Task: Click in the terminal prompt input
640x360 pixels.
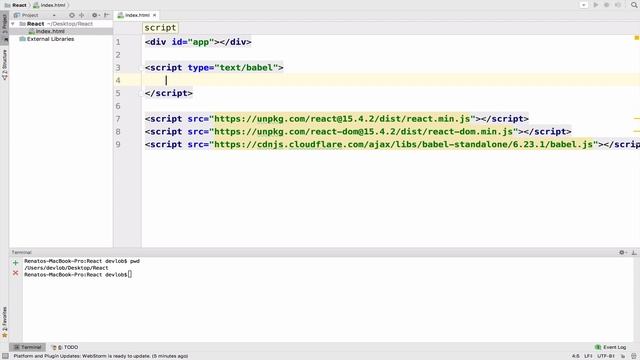Action: (x=130, y=275)
